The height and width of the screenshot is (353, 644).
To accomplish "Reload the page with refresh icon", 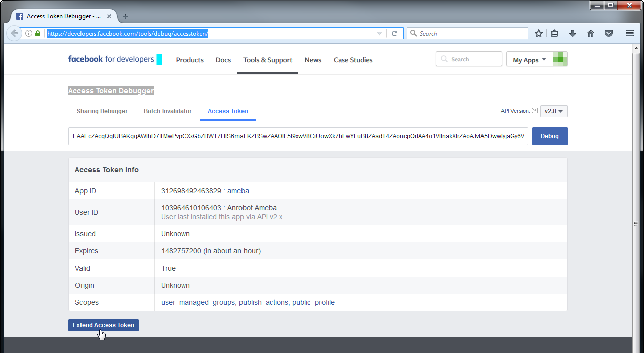I will click(395, 33).
